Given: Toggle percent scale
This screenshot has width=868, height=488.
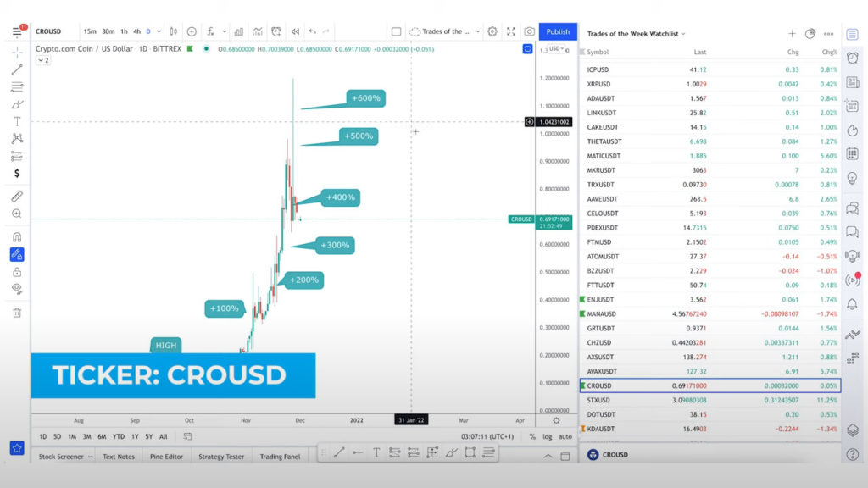Looking at the screenshot, I should (532, 436).
